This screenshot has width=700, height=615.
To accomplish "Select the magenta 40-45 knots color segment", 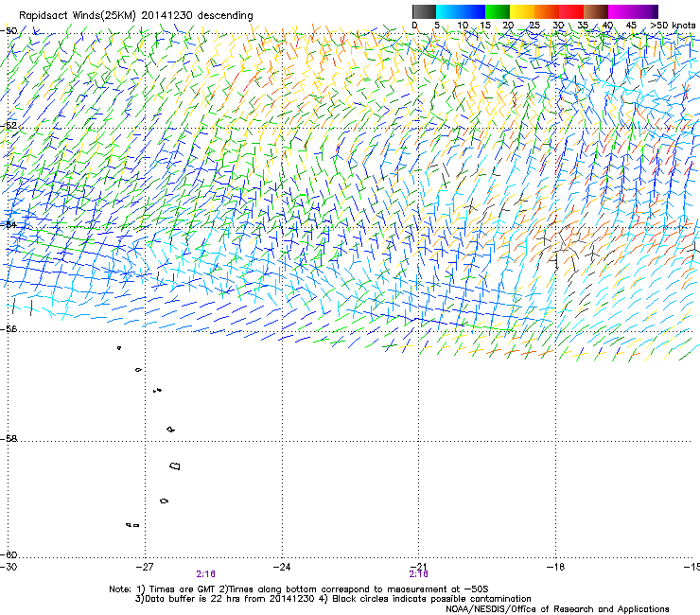I will [621, 11].
